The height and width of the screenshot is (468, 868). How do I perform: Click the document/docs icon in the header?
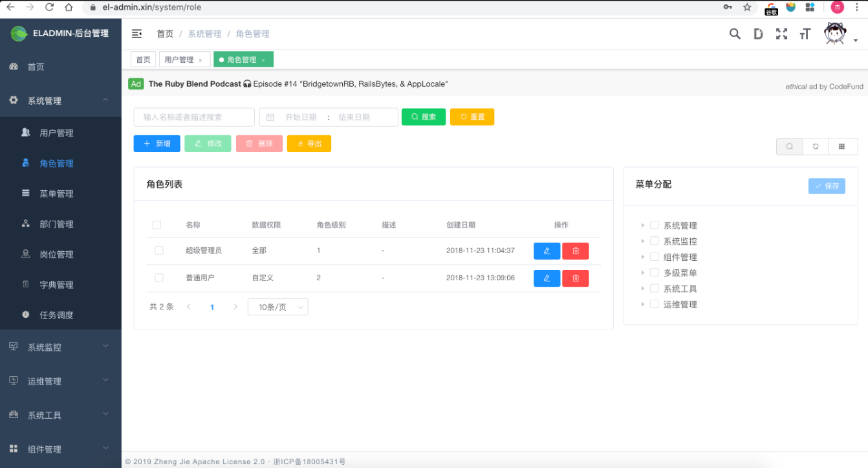pos(758,33)
